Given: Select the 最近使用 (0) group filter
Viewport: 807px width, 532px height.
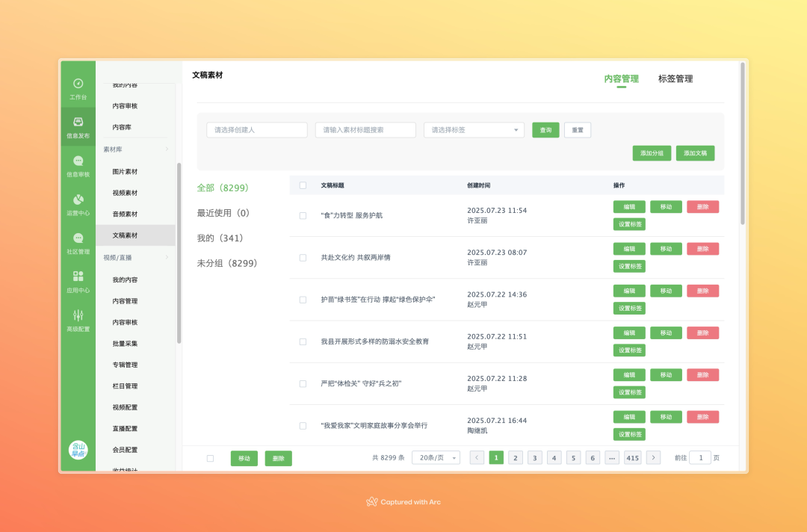Looking at the screenshot, I should 223,213.
